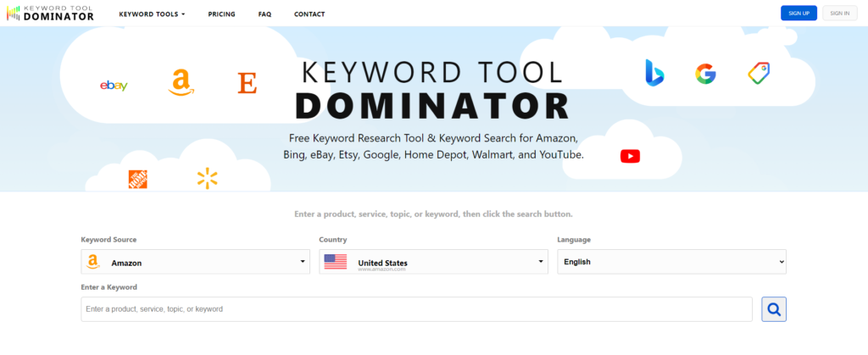The image size is (868, 355).
Task: Go to the Pricing page
Action: [x=221, y=14]
